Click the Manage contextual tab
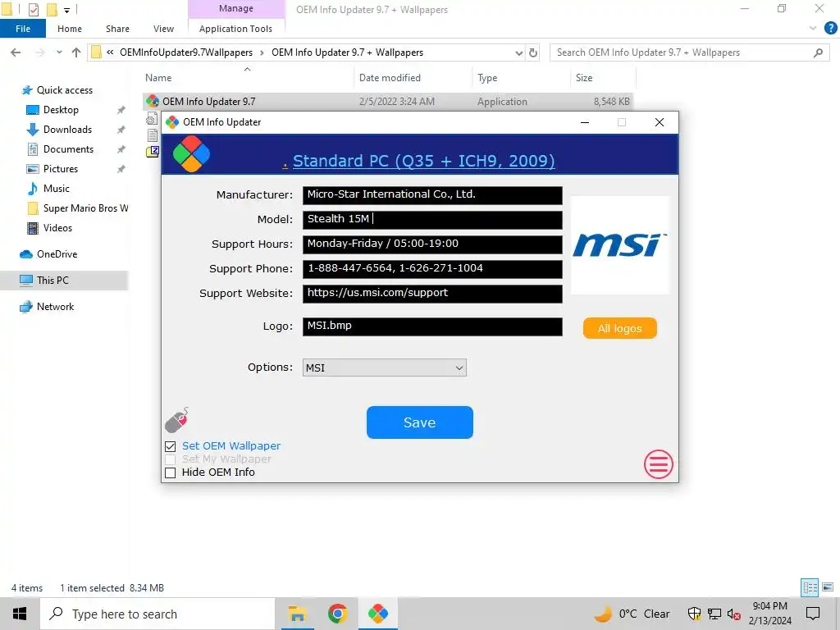The height and width of the screenshot is (630, 840). [x=235, y=8]
